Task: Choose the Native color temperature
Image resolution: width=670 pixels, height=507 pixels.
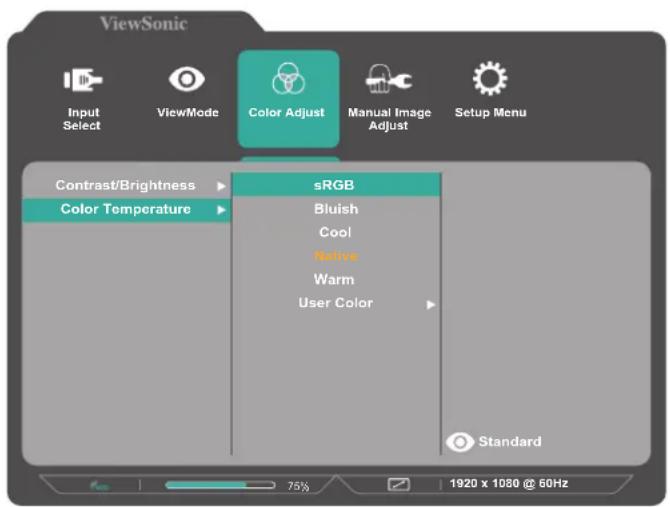Action: (x=337, y=256)
